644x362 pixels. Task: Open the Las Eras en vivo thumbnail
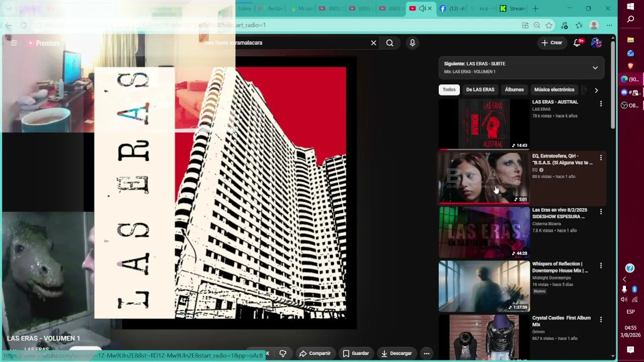point(484,232)
